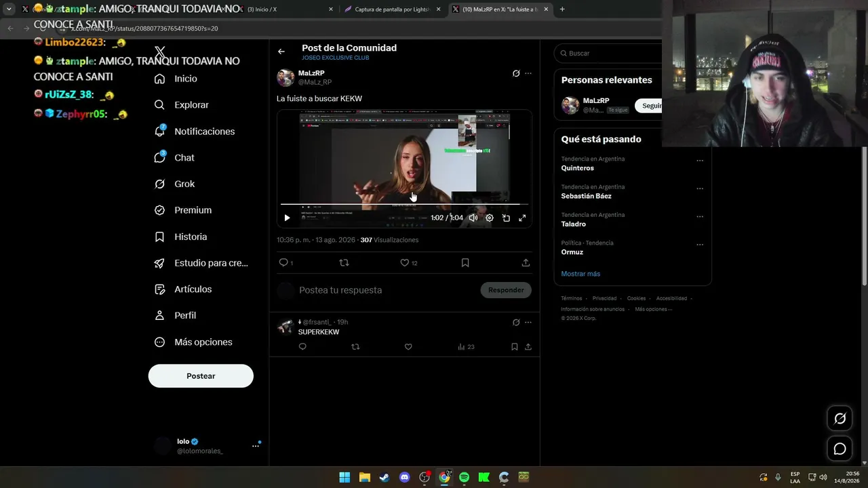Open Chat in the sidebar
This screenshot has height=488, width=868.
coord(174,157)
